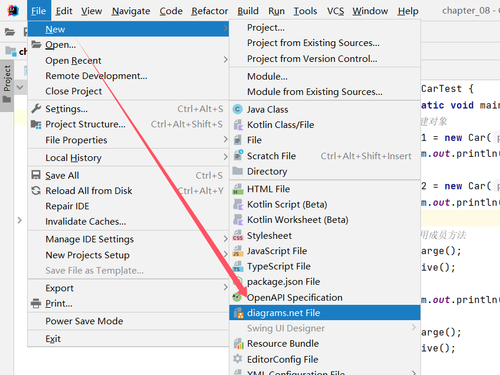Click the Save All disk icon
The width and height of the screenshot is (500, 375).
tap(36, 175)
